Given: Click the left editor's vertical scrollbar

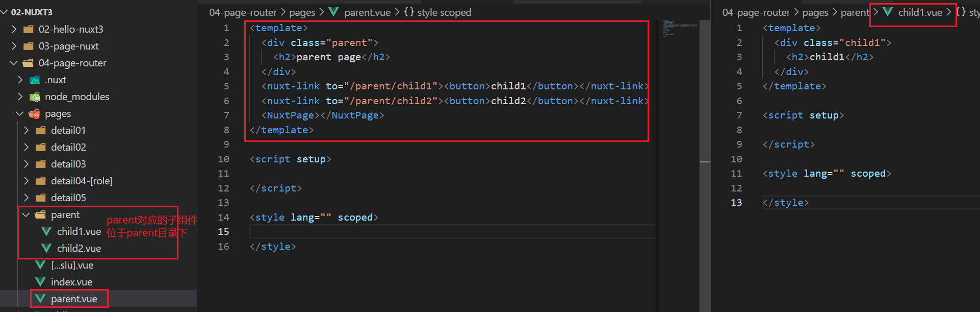Looking at the screenshot, I should pyautogui.click(x=705, y=166).
